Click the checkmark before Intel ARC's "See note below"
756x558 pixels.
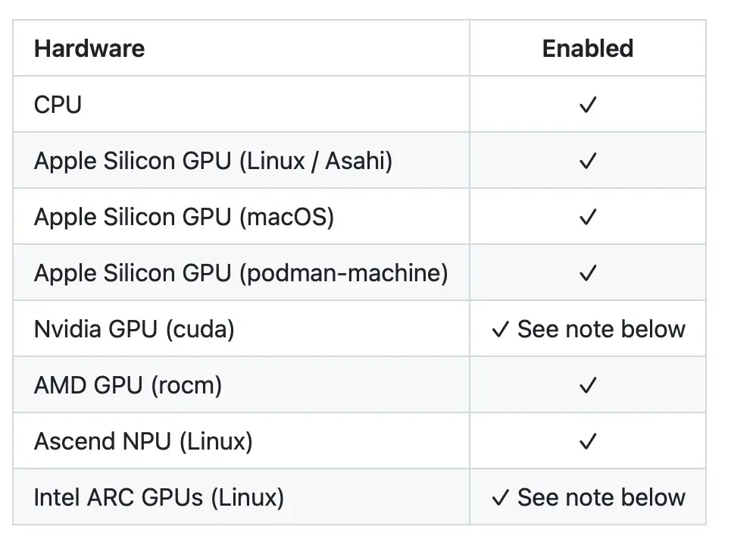[500, 497]
